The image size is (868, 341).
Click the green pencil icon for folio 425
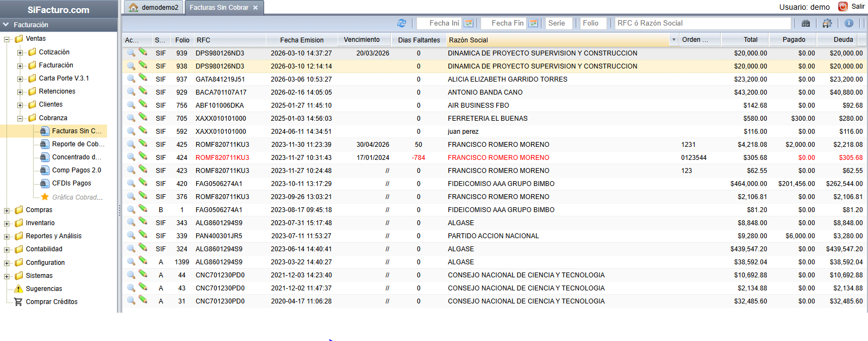(143, 144)
